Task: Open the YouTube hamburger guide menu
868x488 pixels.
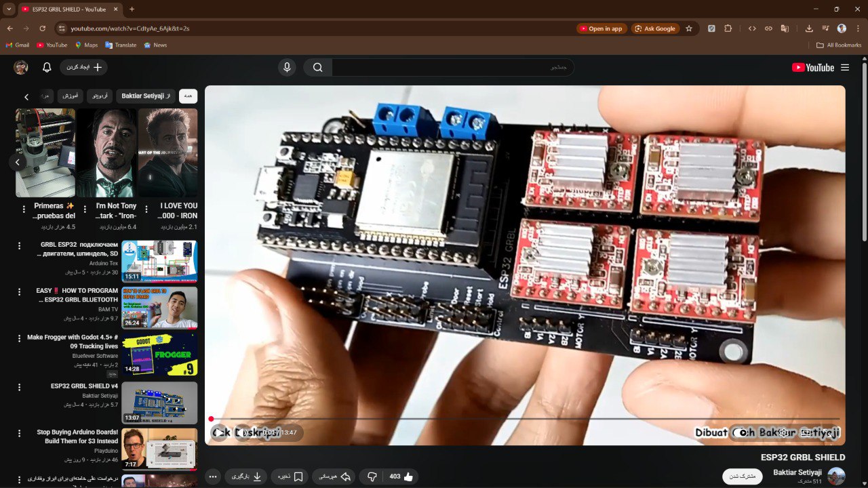Action: 845,67
